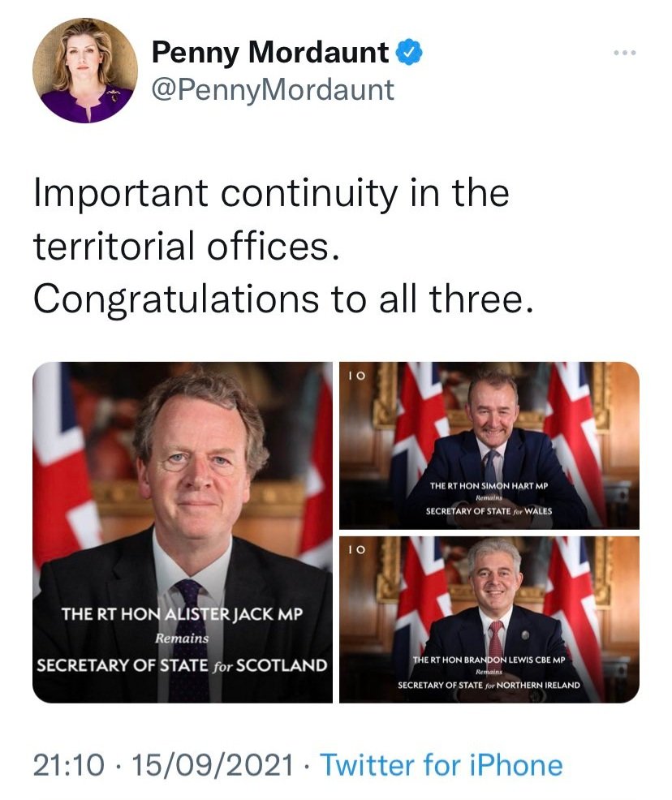
Task: Open the Alister Jack Scotland image
Action: (183, 532)
